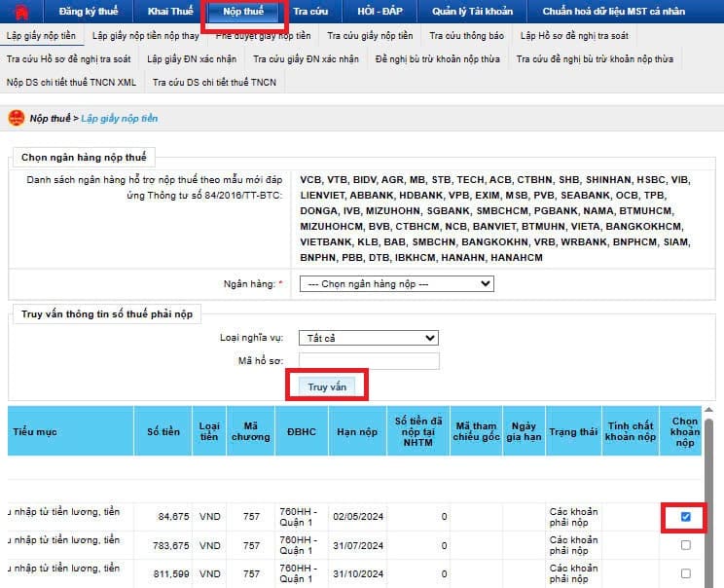Click the Loại tiền column header
The height and width of the screenshot is (588, 724).
click(209, 431)
